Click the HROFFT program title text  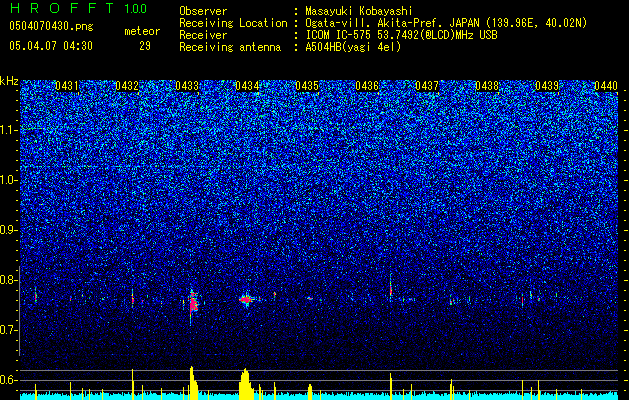[x=63, y=8]
